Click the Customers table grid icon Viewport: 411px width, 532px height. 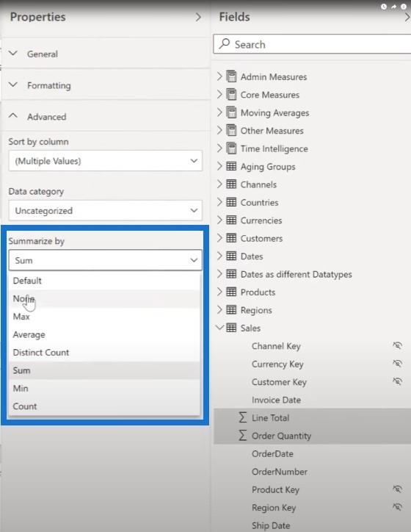[x=231, y=238]
